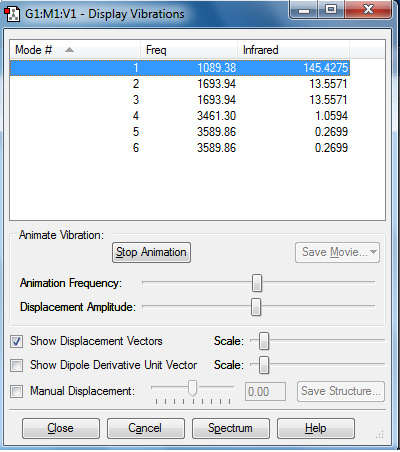Select mode number 6 cell
400x452 pixels.
coord(136,148)
